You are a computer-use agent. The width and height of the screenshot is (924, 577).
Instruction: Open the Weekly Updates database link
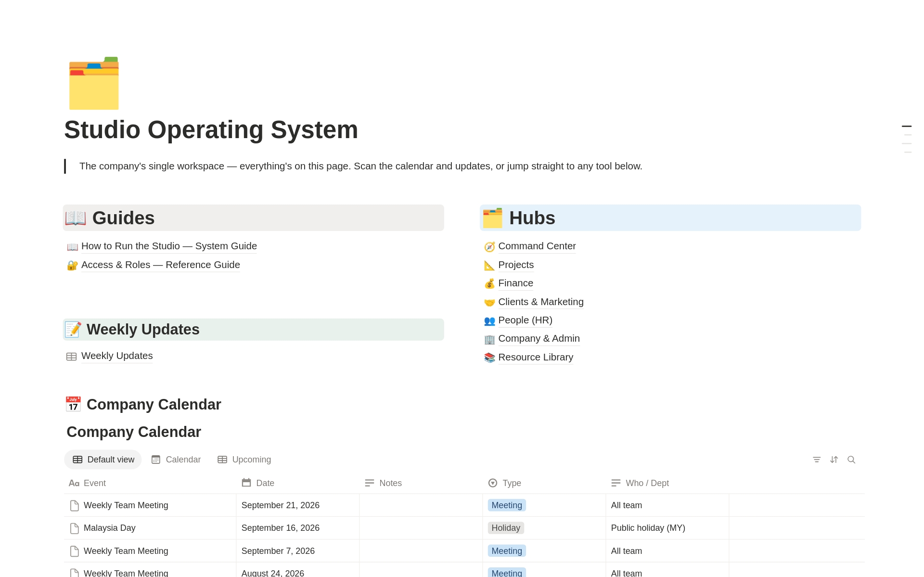[117, 356]
